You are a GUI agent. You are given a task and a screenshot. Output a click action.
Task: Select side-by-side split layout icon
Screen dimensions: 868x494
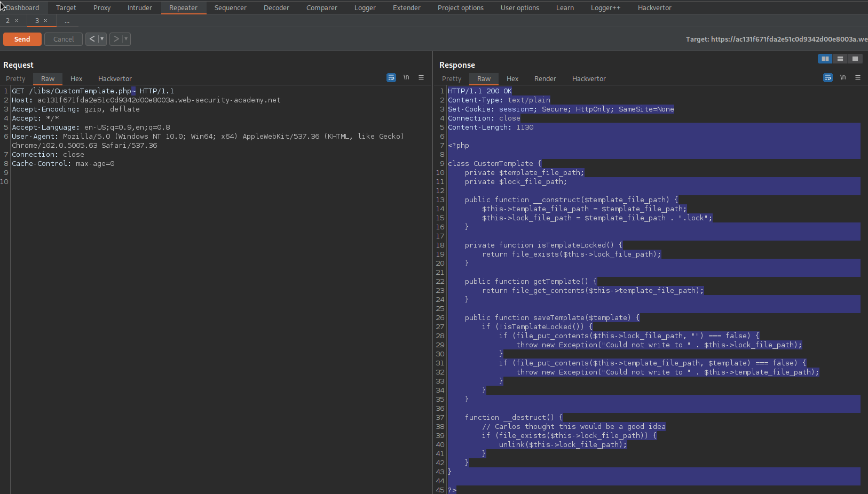825,59
